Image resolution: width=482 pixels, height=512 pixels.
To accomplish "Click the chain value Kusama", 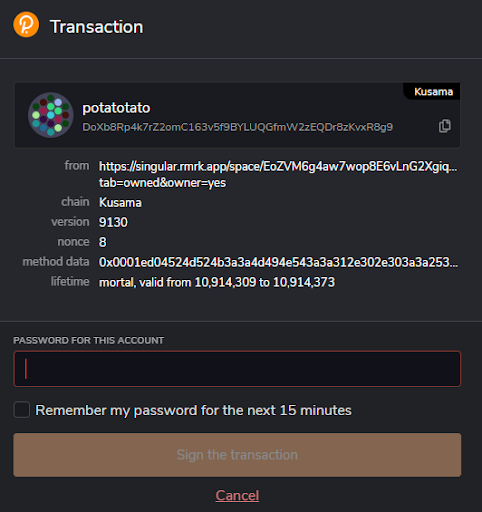I will pyautogui.click(x=120, y=203).
